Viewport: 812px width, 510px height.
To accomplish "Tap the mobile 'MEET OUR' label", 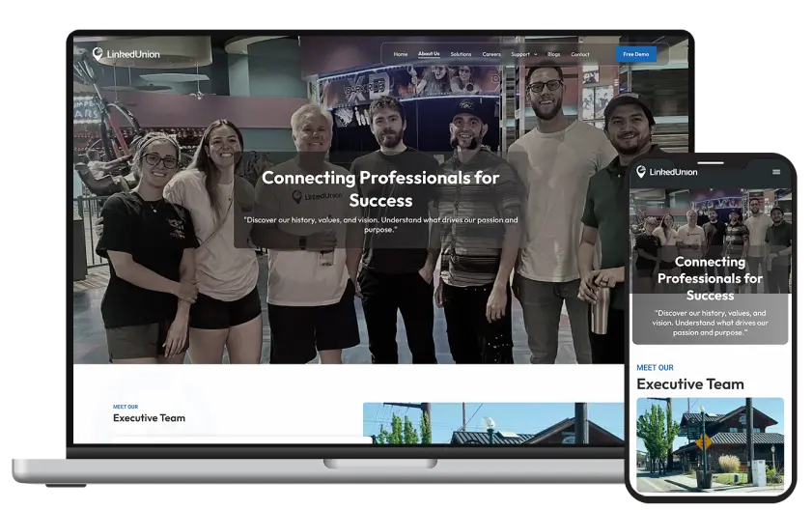I will click(655, 367).
